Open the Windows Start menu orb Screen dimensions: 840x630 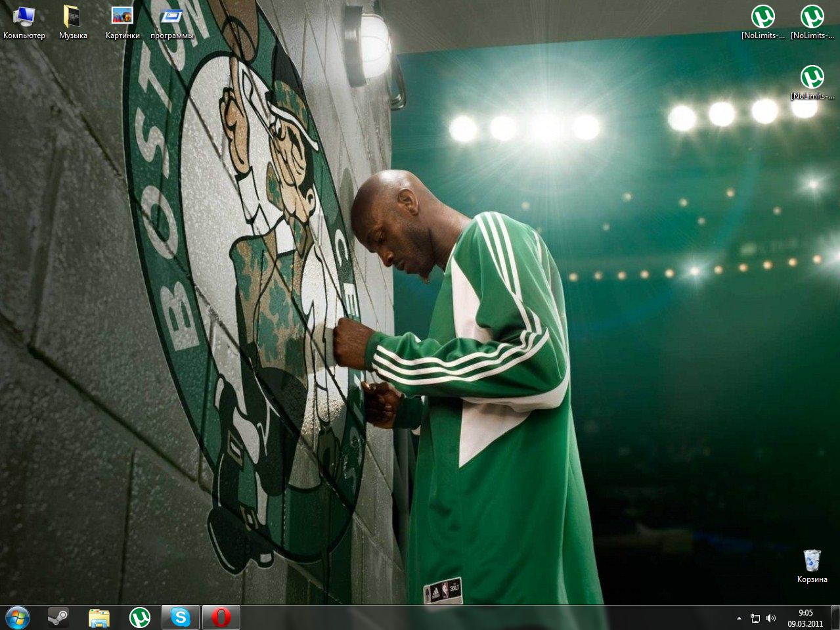(x=18, y=618)
